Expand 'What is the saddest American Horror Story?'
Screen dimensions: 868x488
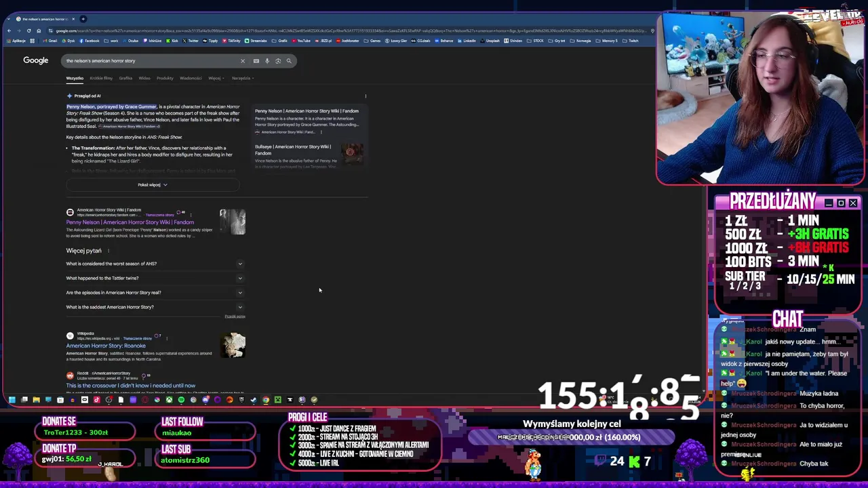tap(155, 307)
